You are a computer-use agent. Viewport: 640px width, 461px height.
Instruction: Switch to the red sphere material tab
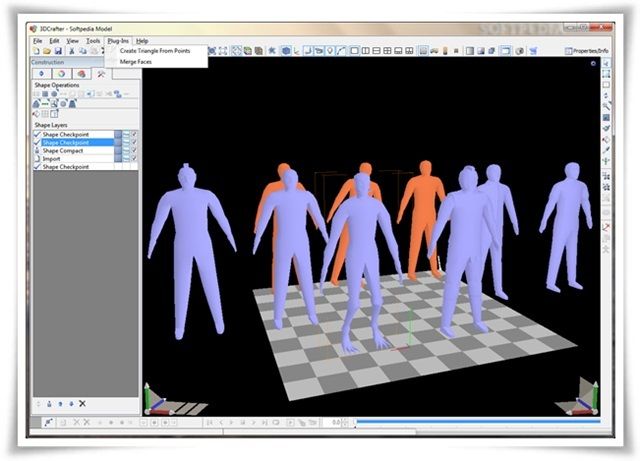(x=81, y=73)
